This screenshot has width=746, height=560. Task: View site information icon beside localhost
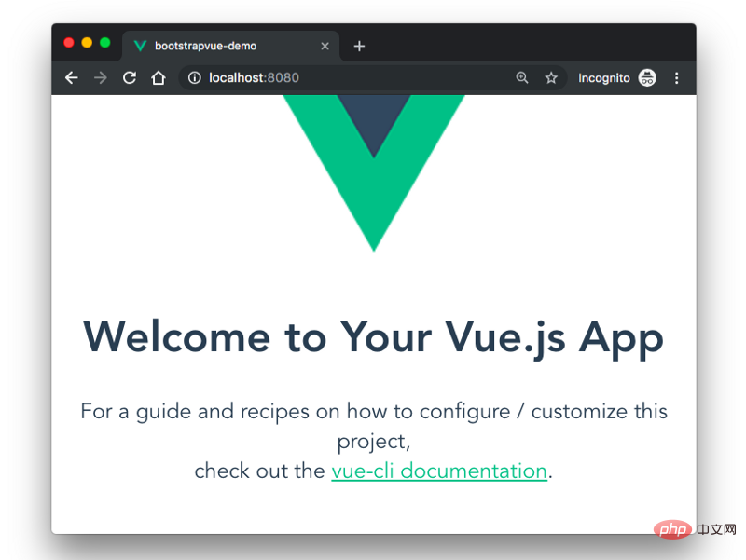pyautogui.click(x=195, y=77)
